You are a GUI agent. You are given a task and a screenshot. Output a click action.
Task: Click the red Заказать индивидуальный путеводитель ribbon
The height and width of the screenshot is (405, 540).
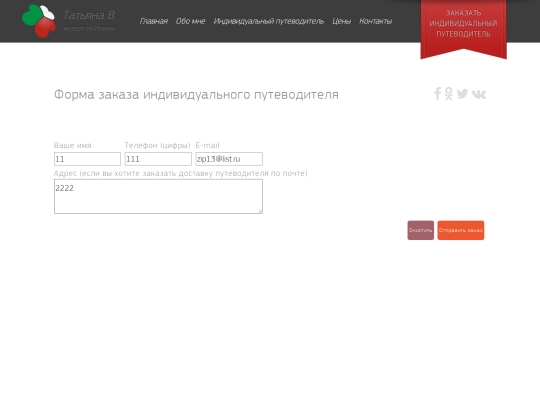point(463,28)
